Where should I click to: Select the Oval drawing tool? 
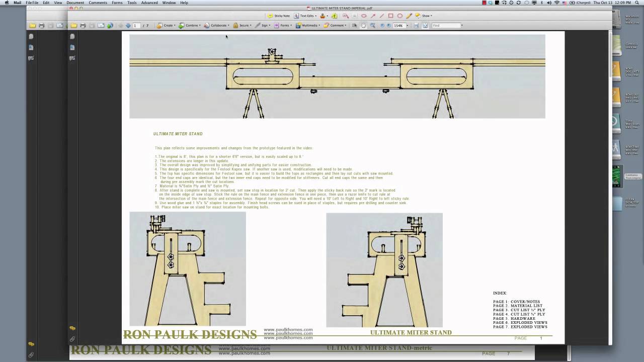coord(400,16)
